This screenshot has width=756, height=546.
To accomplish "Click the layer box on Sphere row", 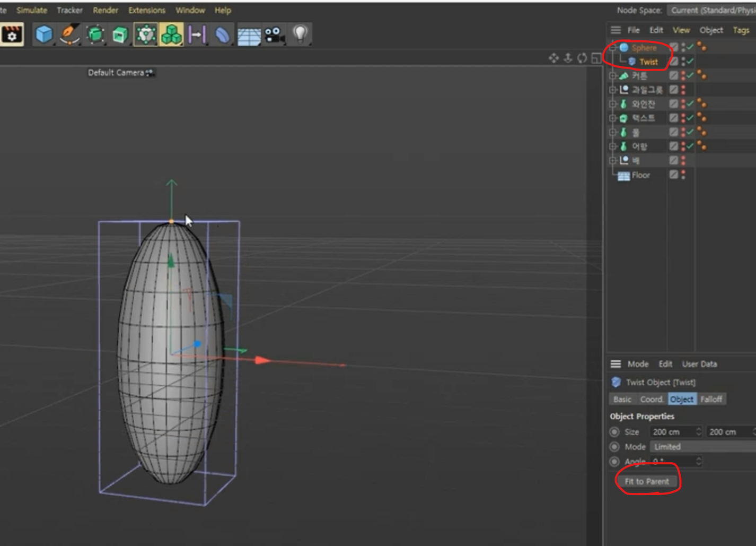I will click(673, 47).
